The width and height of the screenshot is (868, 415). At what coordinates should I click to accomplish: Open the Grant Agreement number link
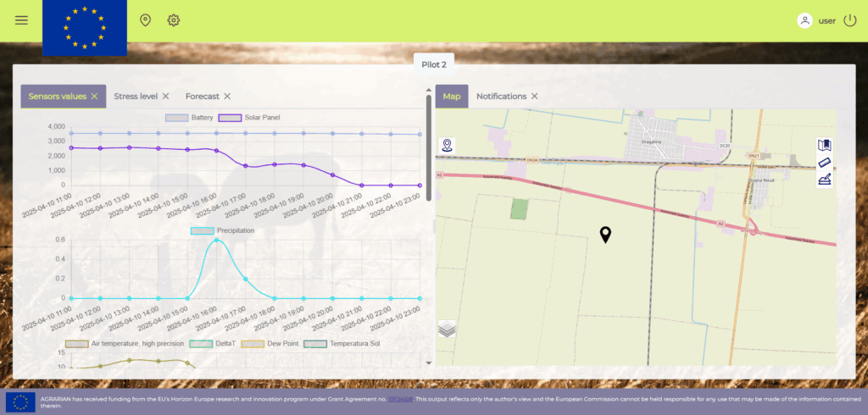400,398
